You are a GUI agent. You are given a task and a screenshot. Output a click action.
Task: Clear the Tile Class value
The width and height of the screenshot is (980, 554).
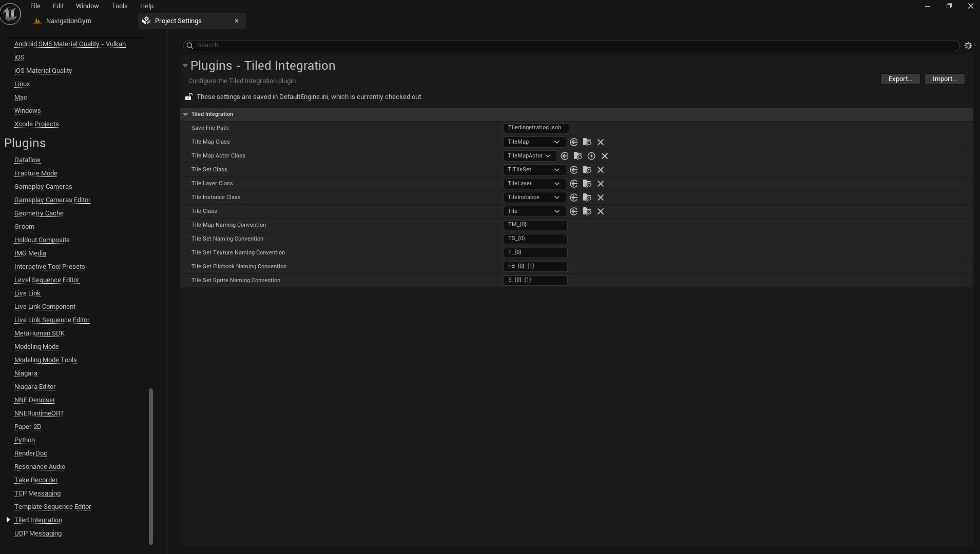coord(601,211)
